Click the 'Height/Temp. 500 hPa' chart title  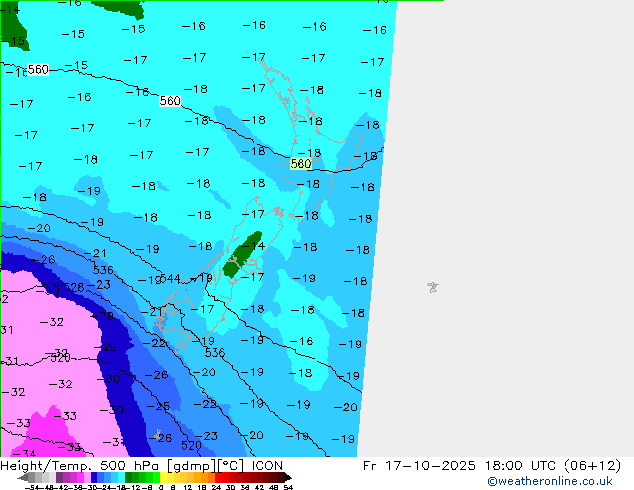(81, 466)
